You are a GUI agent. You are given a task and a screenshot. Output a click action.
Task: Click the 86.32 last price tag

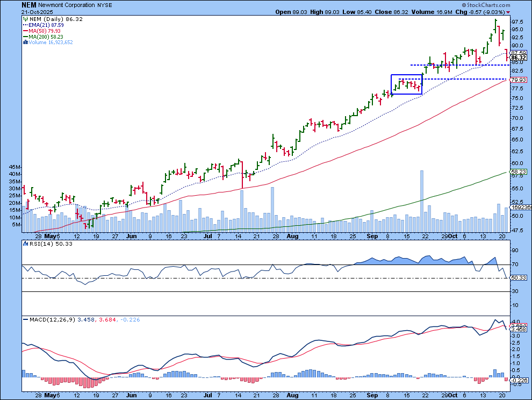coord(518,58)
